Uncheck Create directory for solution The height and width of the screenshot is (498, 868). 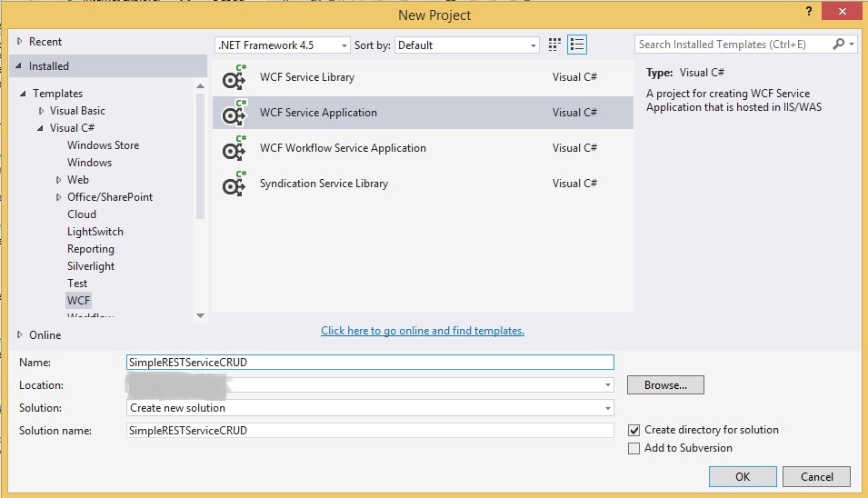pos(634,430)
